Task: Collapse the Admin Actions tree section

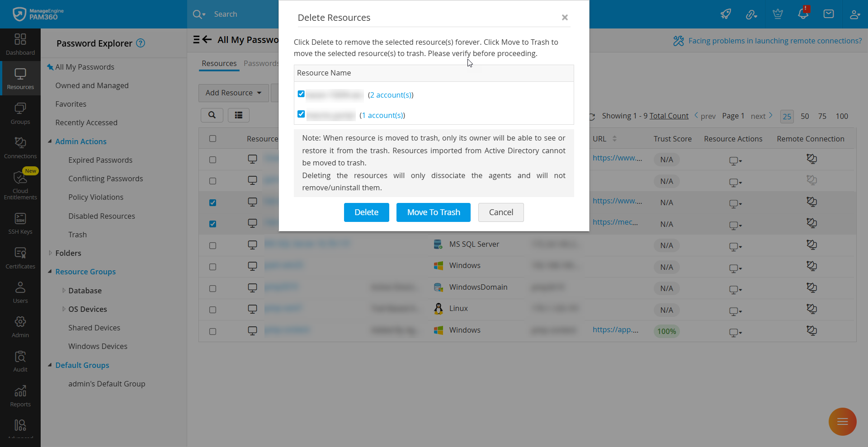Action: pos(50,141)
